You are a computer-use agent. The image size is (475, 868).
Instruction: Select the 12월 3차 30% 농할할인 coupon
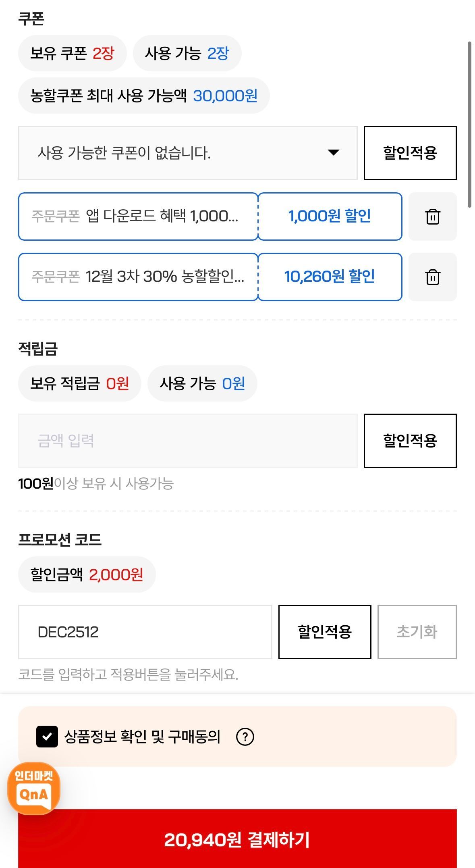click(x=138, y=277)
